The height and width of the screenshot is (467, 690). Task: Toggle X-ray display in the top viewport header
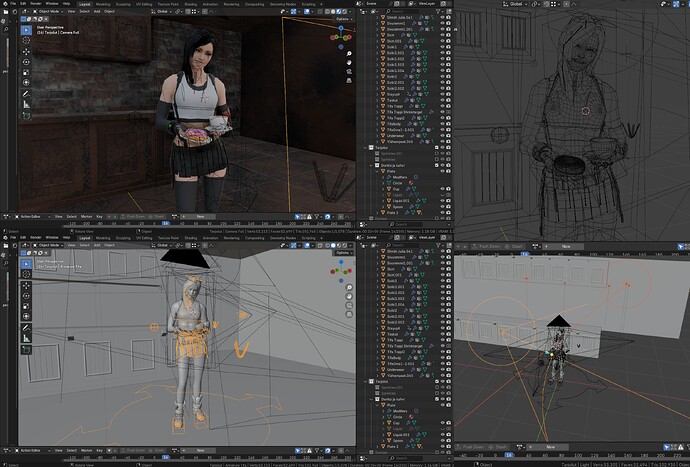coord(319,11)
